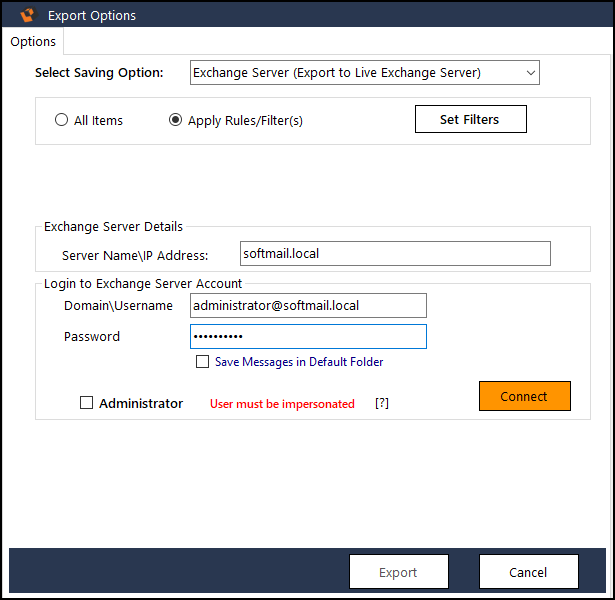The width and height of the screenshot is (615, 600).
Task: Cancel the export dialog
Action: click(x=529, y=572)
